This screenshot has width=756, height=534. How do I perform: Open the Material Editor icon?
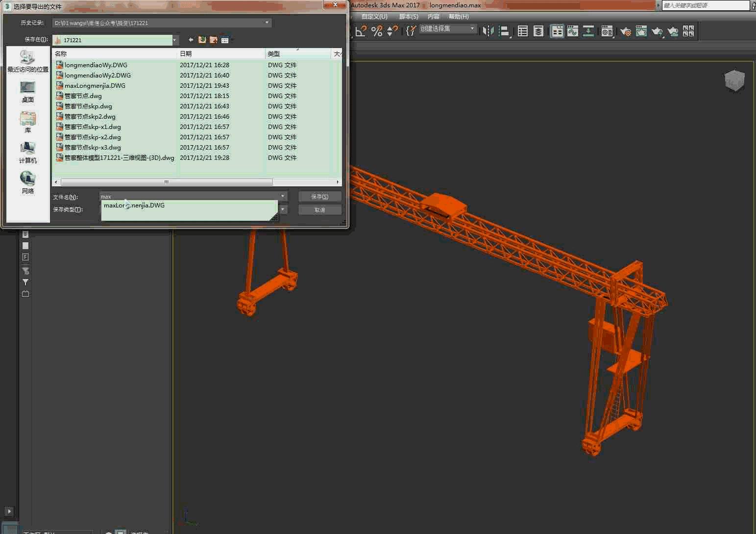click(x=607, y=31)
